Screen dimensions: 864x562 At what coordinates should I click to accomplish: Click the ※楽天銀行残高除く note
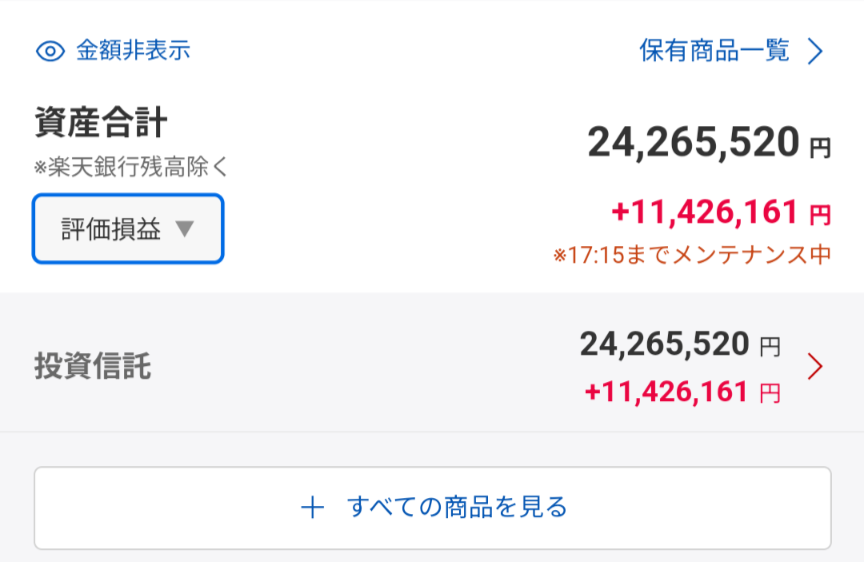(x=131, y=166)
